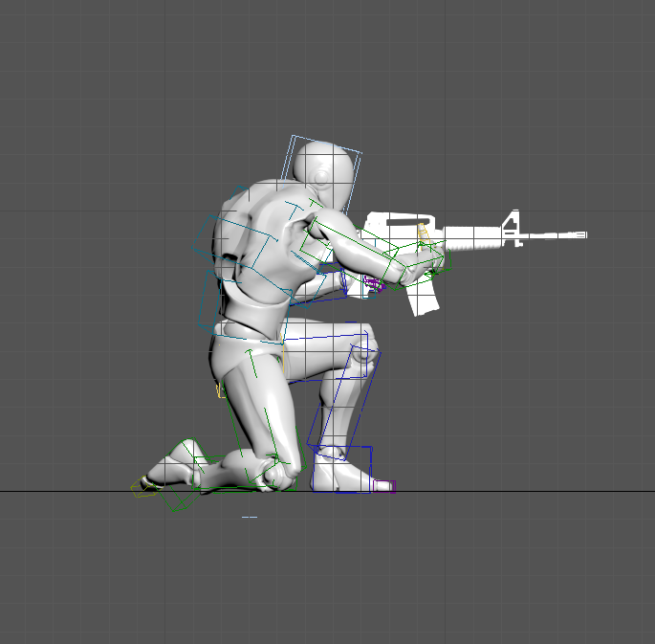This screenshot has width=655, height=644.
Task: Click the kneeling knee on the ground
Action: click(x=277, y=475)
